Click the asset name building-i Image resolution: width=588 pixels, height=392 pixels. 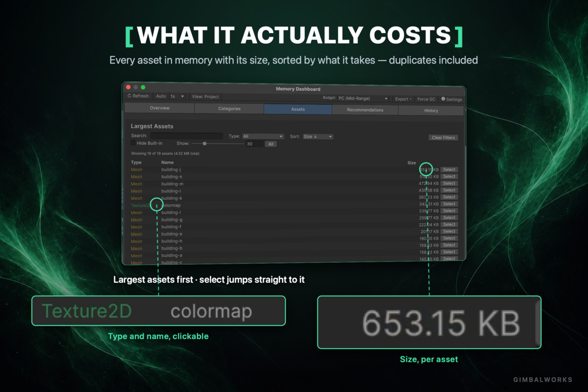tap(171, 212)
